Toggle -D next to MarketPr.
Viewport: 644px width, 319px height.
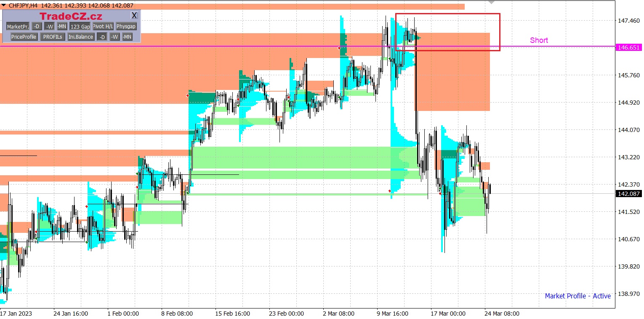tap(37, 26)
